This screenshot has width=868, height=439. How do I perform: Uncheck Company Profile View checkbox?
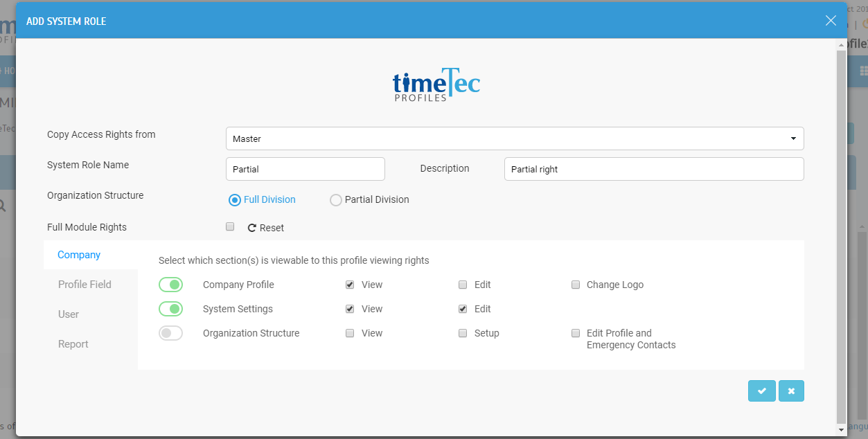tap(350, 285)
